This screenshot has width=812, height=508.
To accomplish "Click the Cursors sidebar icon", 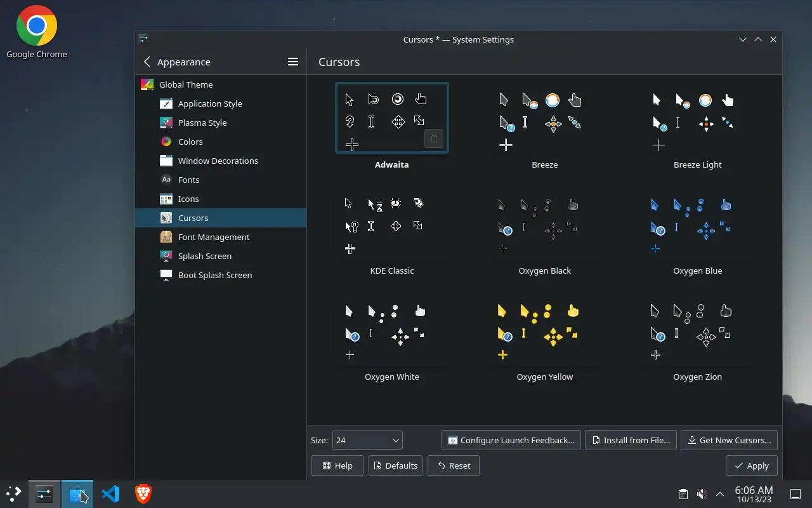I will click(166, 218).
